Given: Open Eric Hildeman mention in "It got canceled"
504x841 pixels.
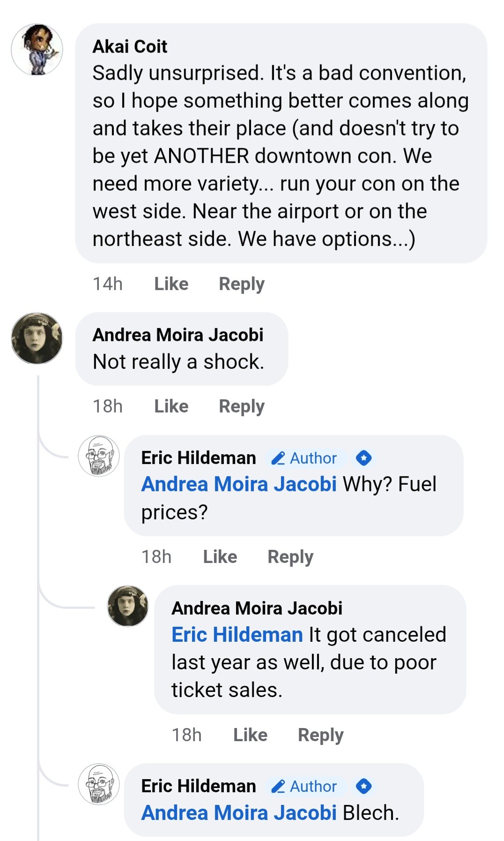Looking at the screenshot, I should click(x=237, y=635).
